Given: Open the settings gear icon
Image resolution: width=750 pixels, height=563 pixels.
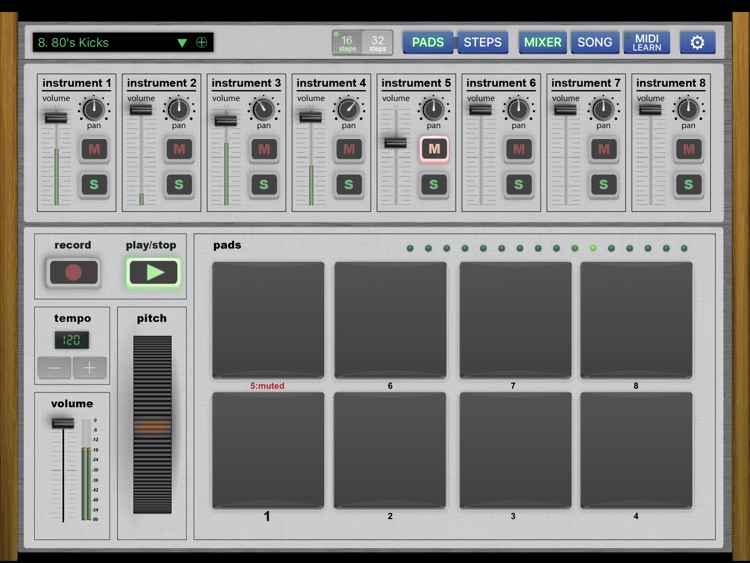Looking at the screenshot, I should click(x=697, y=42).
